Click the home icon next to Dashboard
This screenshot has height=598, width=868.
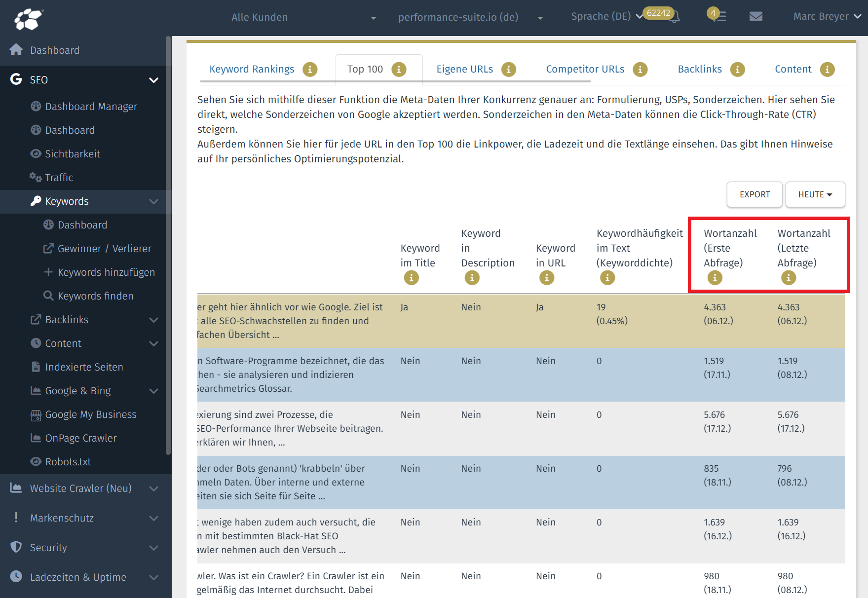[x=16, y=50]
